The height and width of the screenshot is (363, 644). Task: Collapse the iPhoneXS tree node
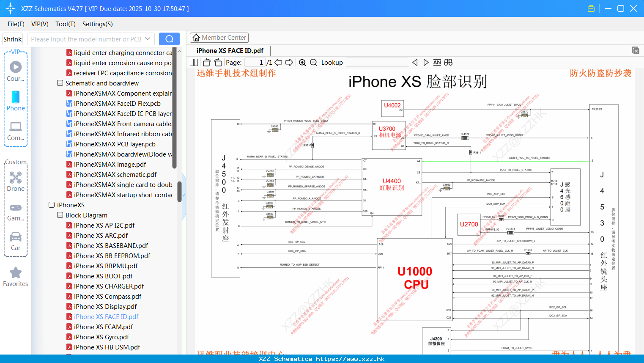pyautogui.click(x=52, y=205)
